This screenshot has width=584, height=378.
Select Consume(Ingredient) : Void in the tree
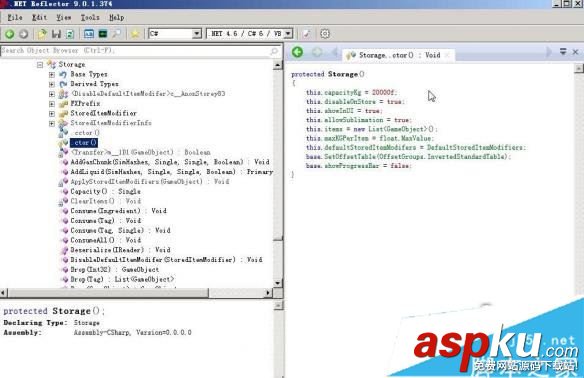[x=118, y=211]
